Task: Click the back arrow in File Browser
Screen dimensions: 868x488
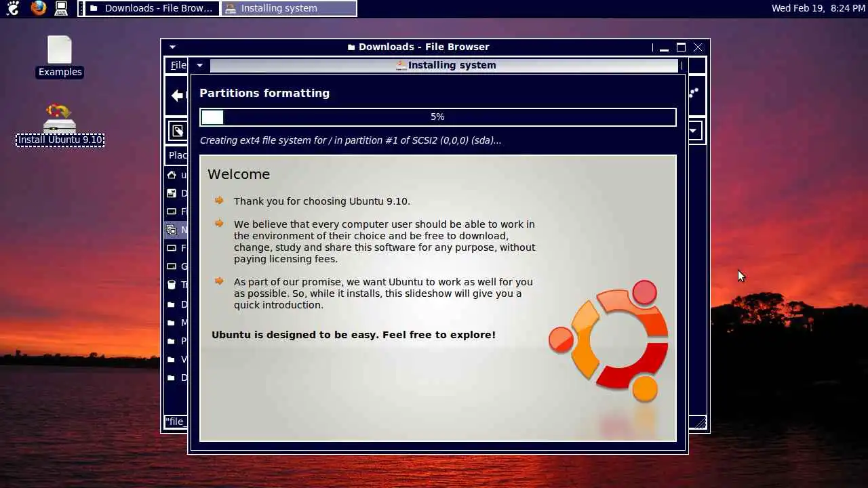Action: [x=178, y=96]
